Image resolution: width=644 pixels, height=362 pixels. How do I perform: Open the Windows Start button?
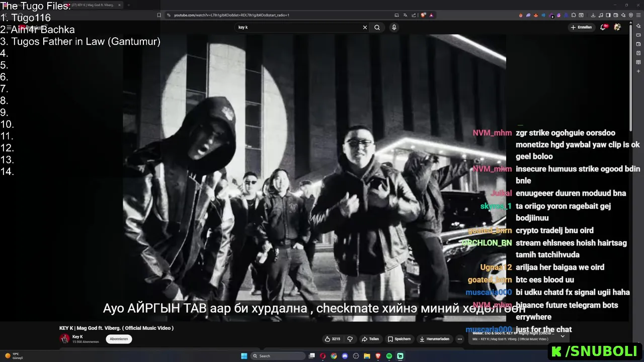[x=244, y=356]
